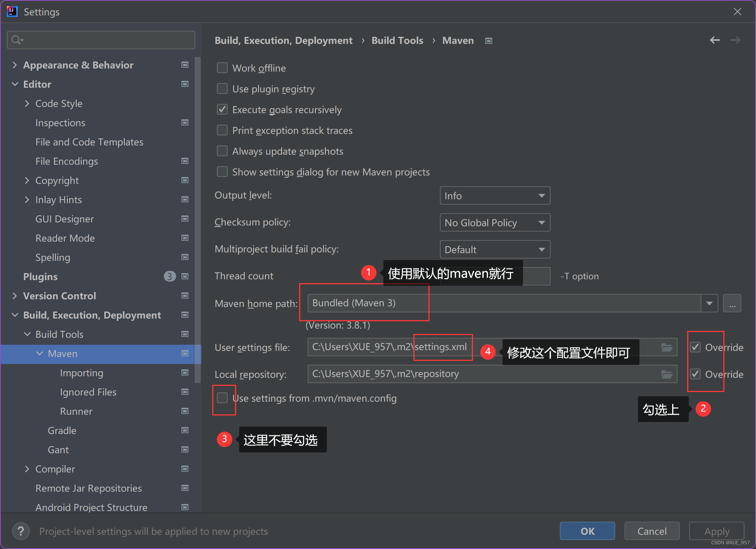Toggle Always update snapshots checkbox
This screenshot has height=549, width=756.
point(222,151)
